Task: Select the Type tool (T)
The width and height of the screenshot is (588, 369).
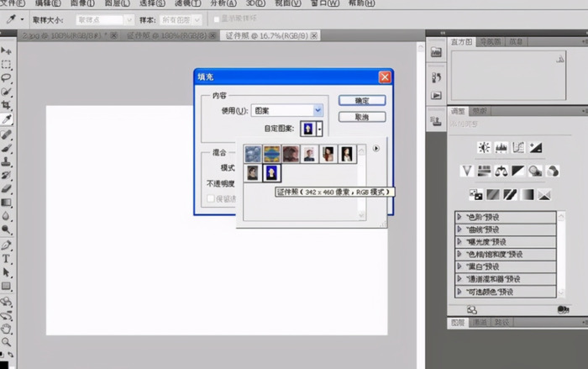Action: click(7, 260)
